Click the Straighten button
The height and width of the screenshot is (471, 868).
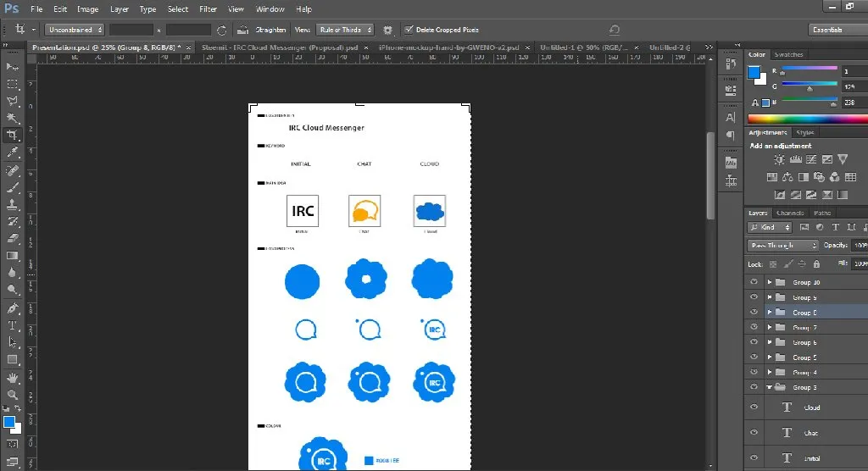(262, 30)
